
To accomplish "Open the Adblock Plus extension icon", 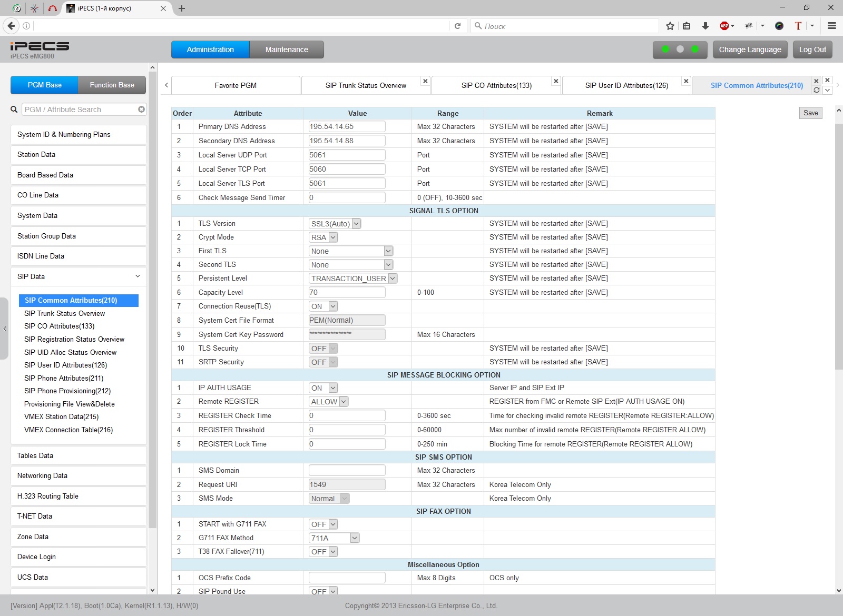I will click(725, 26).
